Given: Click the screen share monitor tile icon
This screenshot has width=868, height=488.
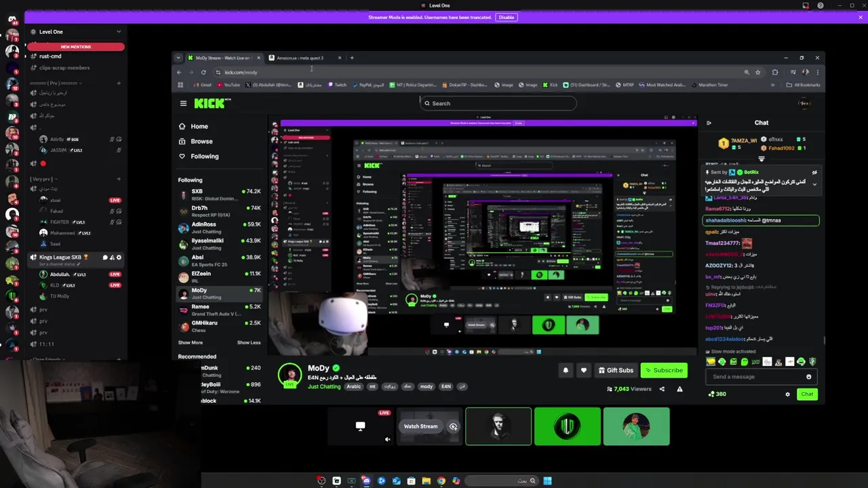Looking at the screenshot, I should click(360, 426).
